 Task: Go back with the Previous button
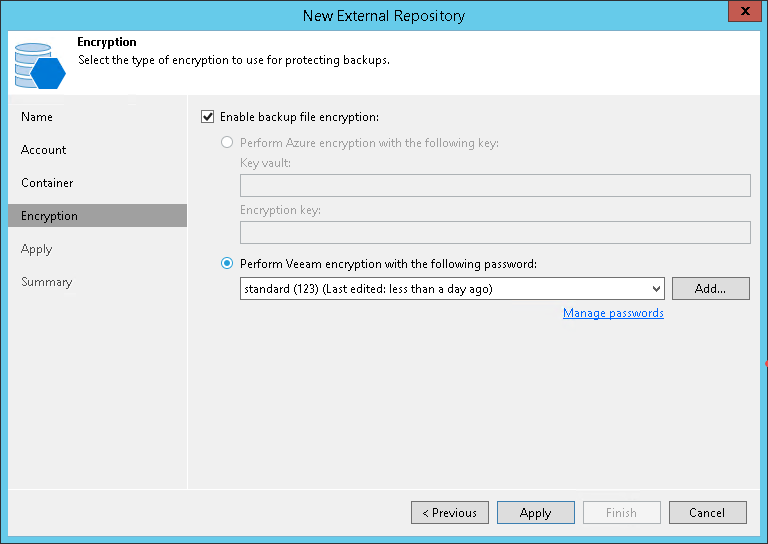[450, 513]
